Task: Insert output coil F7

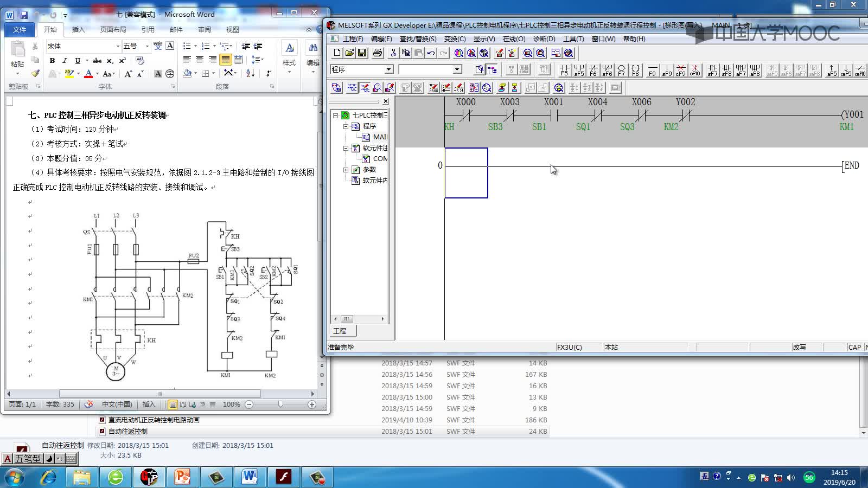Action: 621,70
